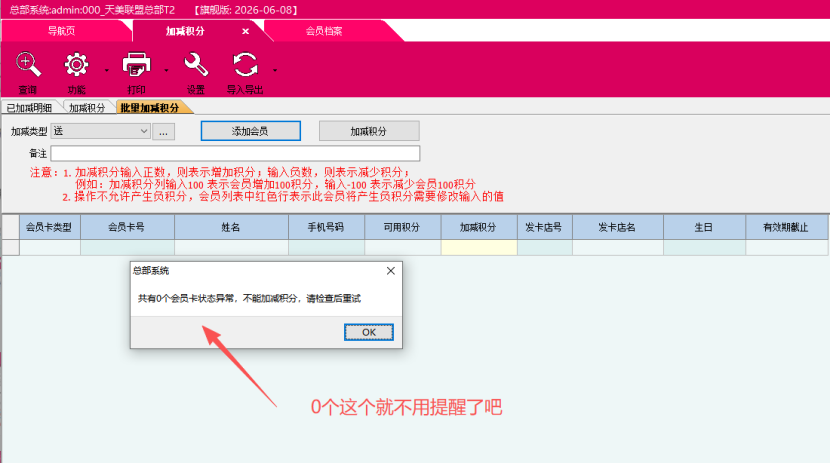Click the ellipsis button beside 加减类型
Viewport: 830px width, 463px height.
164,132
